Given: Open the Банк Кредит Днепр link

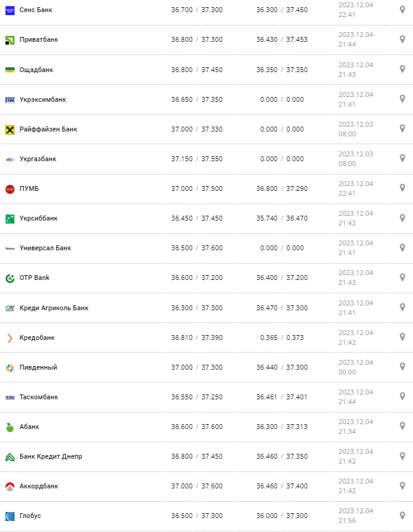Looking at the screenshot, I should point(51,456).
